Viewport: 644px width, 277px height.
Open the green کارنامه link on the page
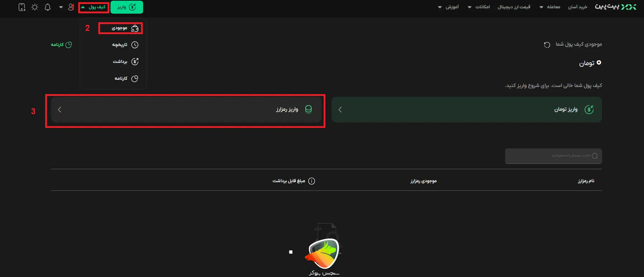pos(61,45)
